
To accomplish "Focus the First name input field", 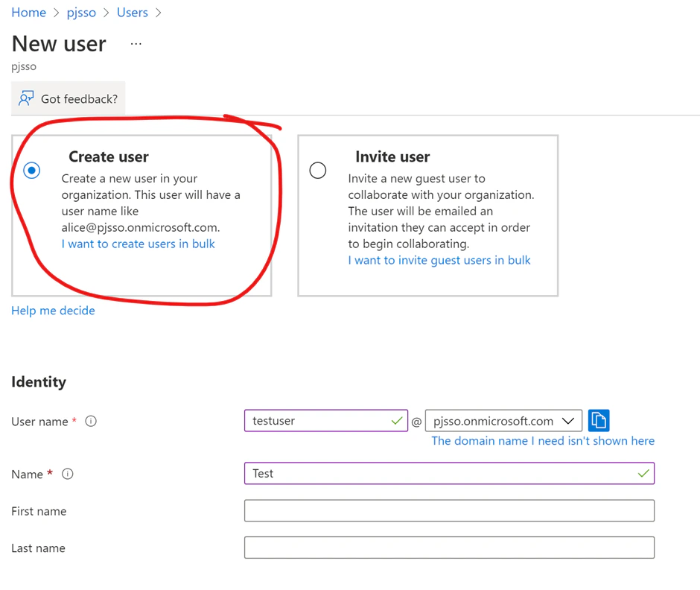I will [447, 510].
